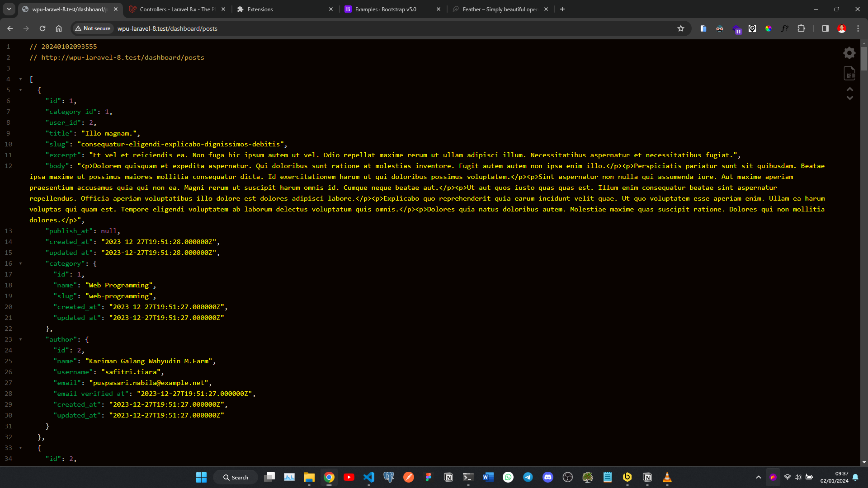This screenshot has width=868, height=488.
Task: Bookmark this page with star icon
Action: pyautogui.click(x=681, y=28)
